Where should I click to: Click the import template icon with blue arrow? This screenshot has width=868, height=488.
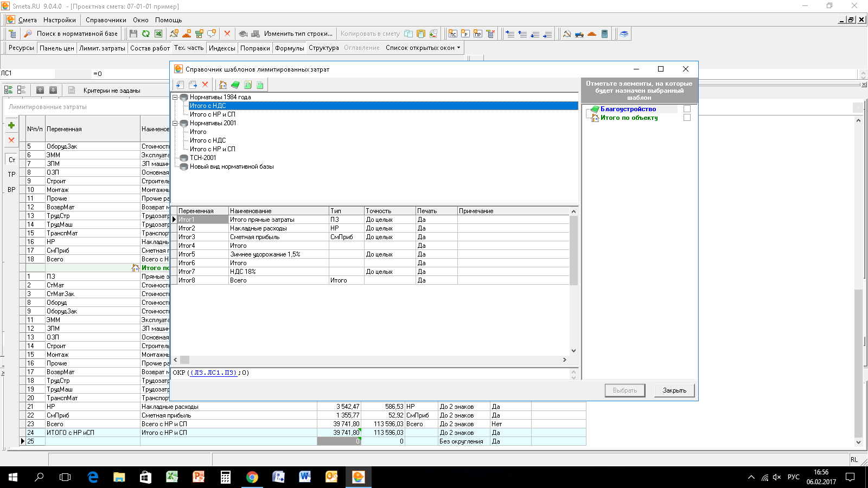(180, 85)
